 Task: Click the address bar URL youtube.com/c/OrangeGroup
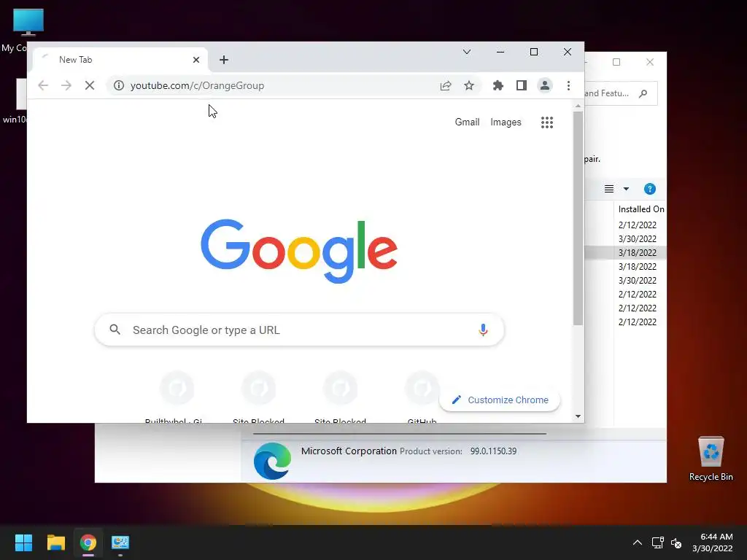click(197, 86)
